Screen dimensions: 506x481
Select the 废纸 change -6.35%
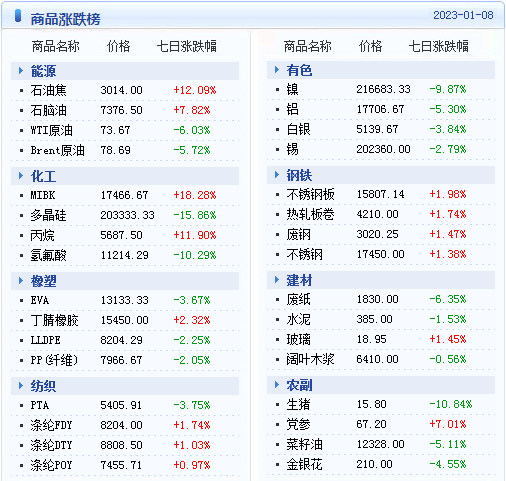(x=448, y=299)
